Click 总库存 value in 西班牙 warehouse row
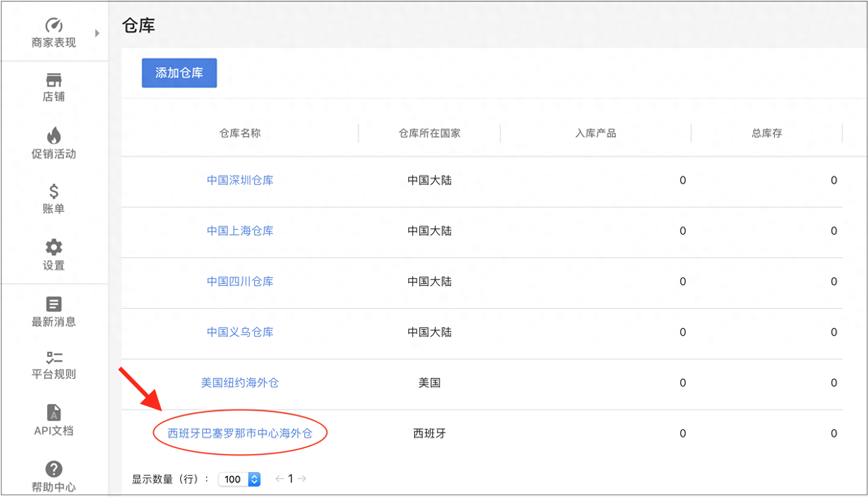Viewport: 868px width, 497px height. [x=834, y=433]
